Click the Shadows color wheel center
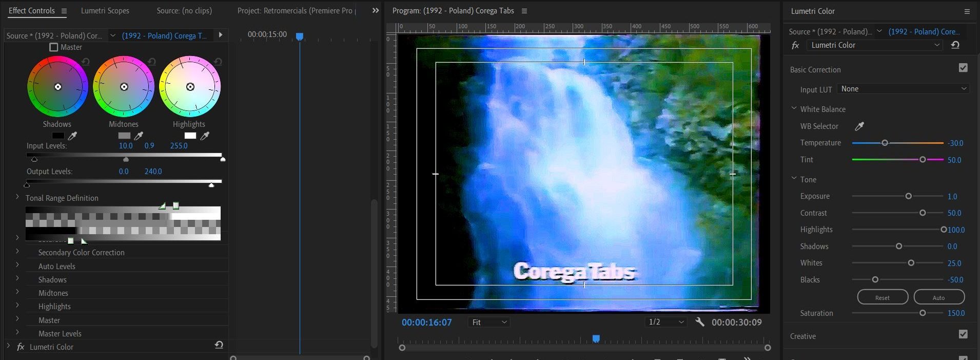Viewport: 980px width, 360px height. point(58,87)
